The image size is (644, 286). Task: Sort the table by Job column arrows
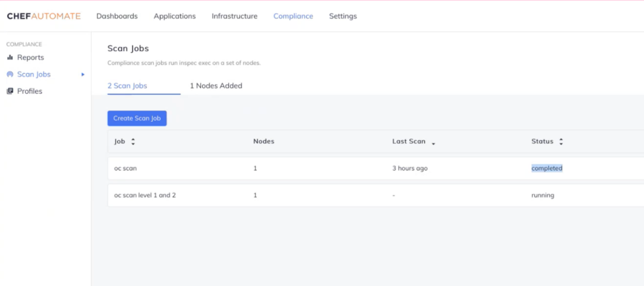133,141
